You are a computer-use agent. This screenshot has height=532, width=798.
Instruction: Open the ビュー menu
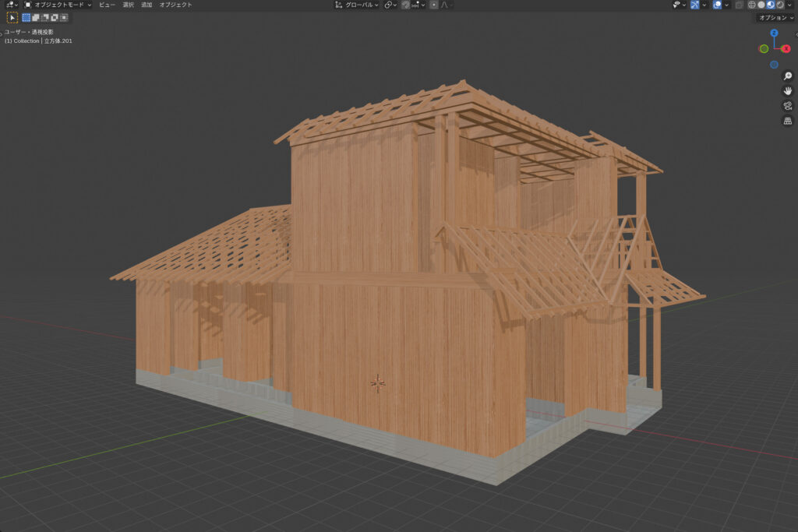(107, 5)
